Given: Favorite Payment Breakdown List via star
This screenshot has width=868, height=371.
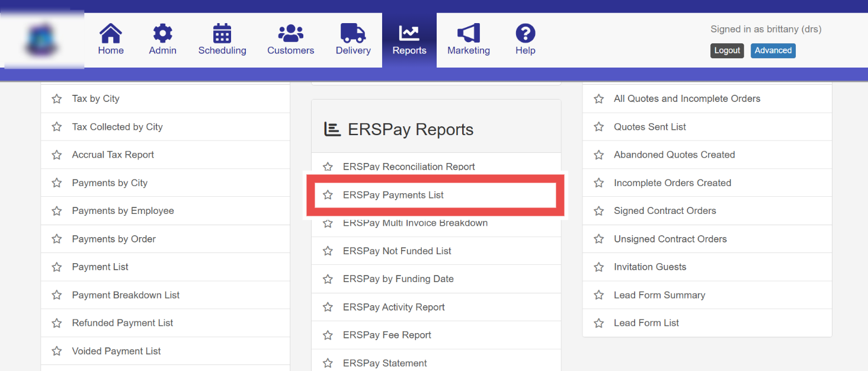Looking at the screenshot, I should (x=57, y=295).
